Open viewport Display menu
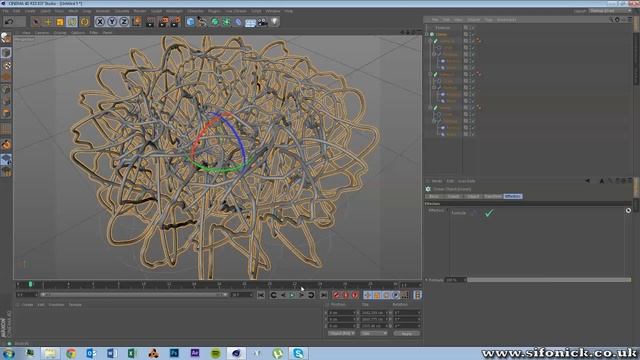 pyautogui.click(x=60, y=32)
